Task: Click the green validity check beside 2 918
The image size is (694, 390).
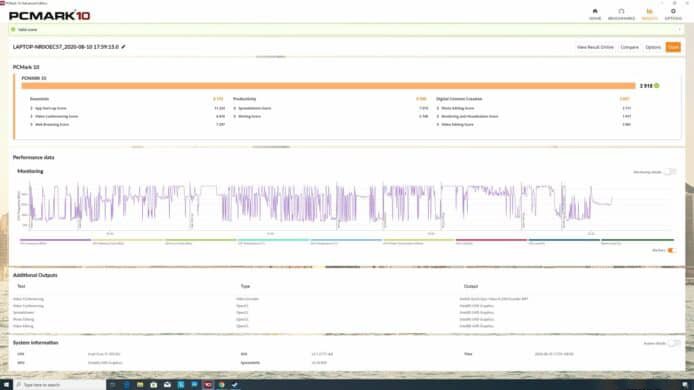Action: [657, 85]
